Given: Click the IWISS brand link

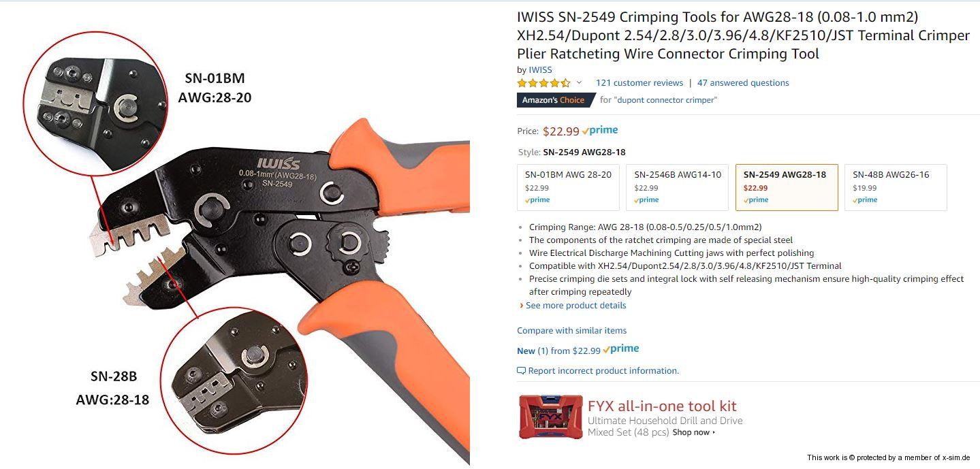Looking at the screenshot, I should pyautogui.click(x=540, y=69).
